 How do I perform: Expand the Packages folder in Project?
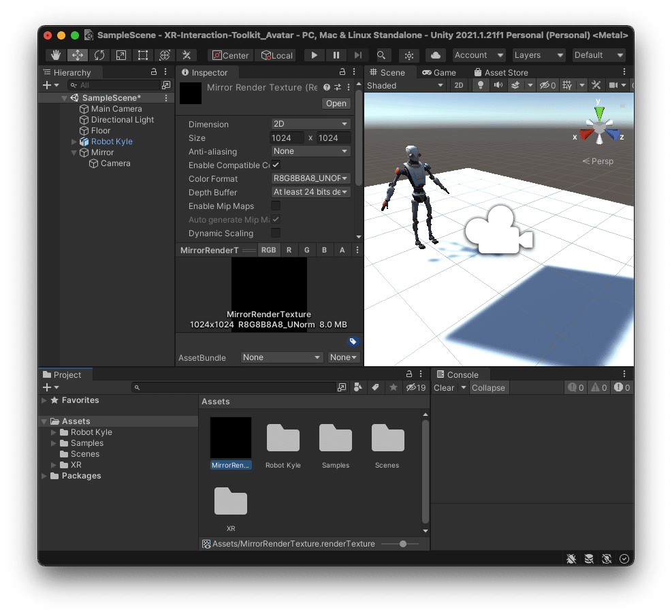44,476
